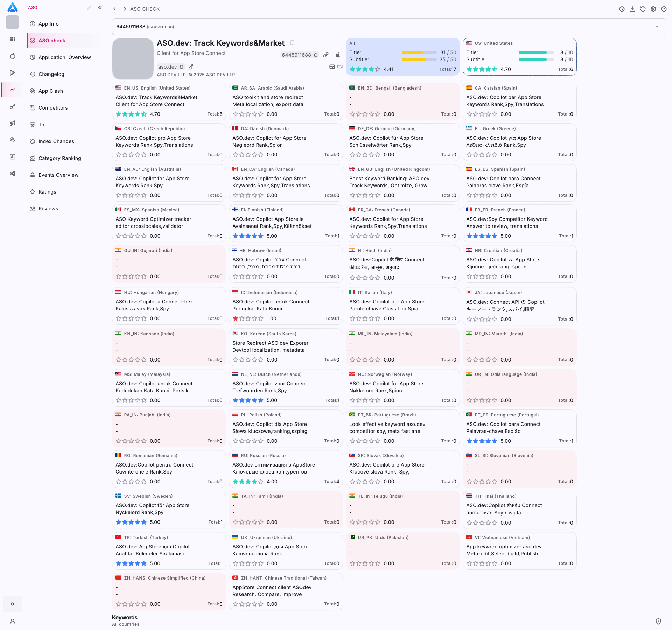The height and width of the screenshot is (630, 672).
Task: Click 'ZH_HANT: Chinese Traditional (Taiwan)' label
Action: click(x=283, y=578)
